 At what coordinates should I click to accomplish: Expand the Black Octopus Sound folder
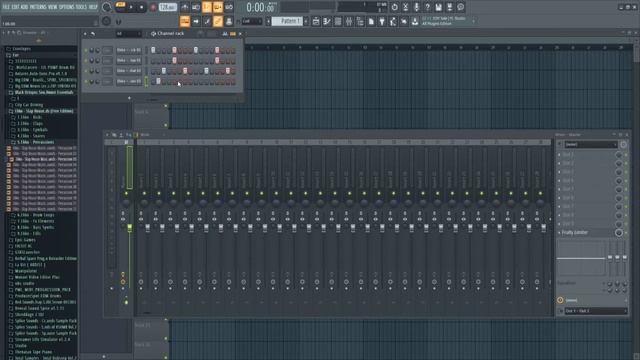click(44, 93)
